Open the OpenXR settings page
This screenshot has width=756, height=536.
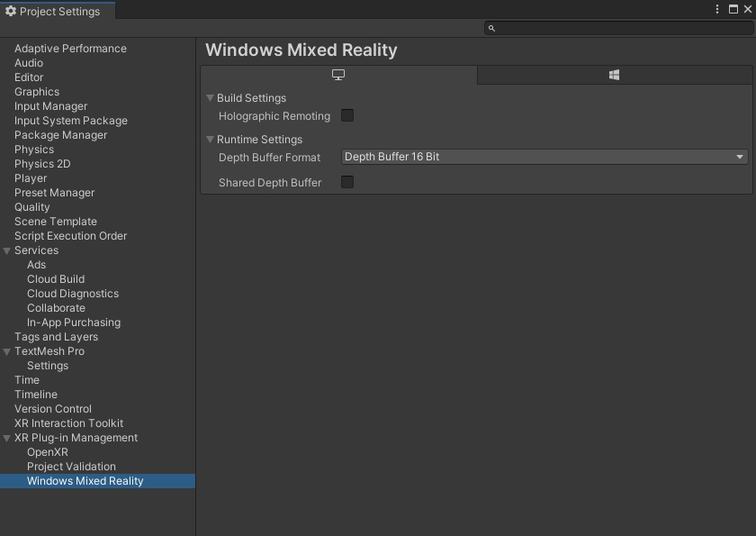click(x=47, y=452)
